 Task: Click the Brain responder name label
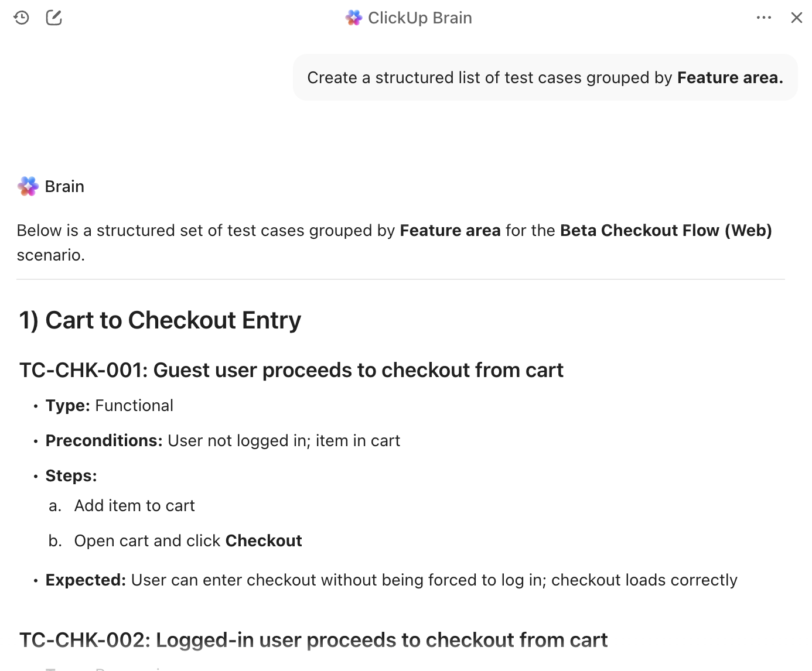64,186
